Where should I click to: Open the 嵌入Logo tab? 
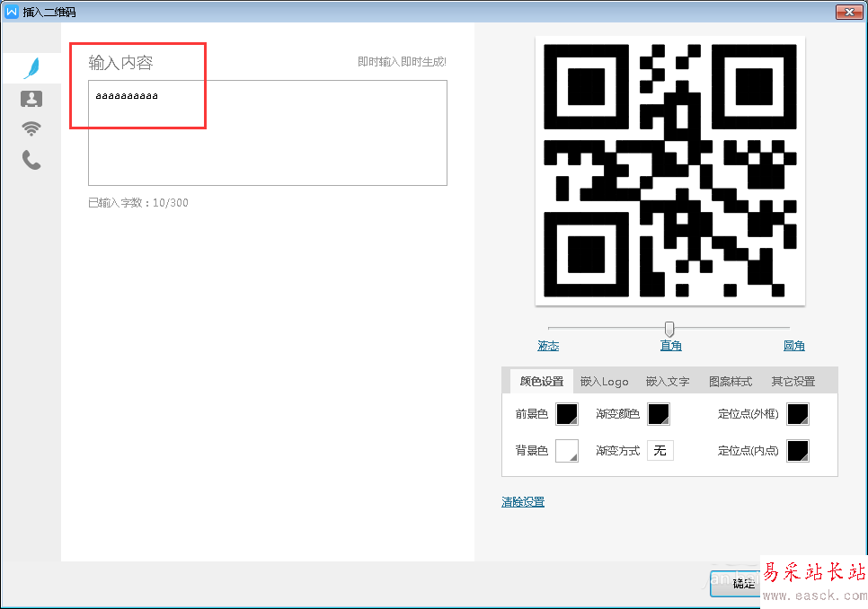click(604, 381)
